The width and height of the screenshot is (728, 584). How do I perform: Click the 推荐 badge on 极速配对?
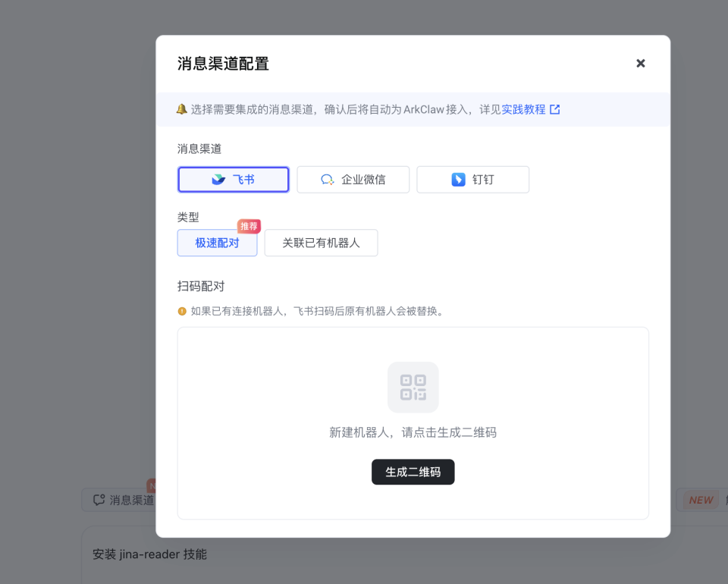point(249,226)
